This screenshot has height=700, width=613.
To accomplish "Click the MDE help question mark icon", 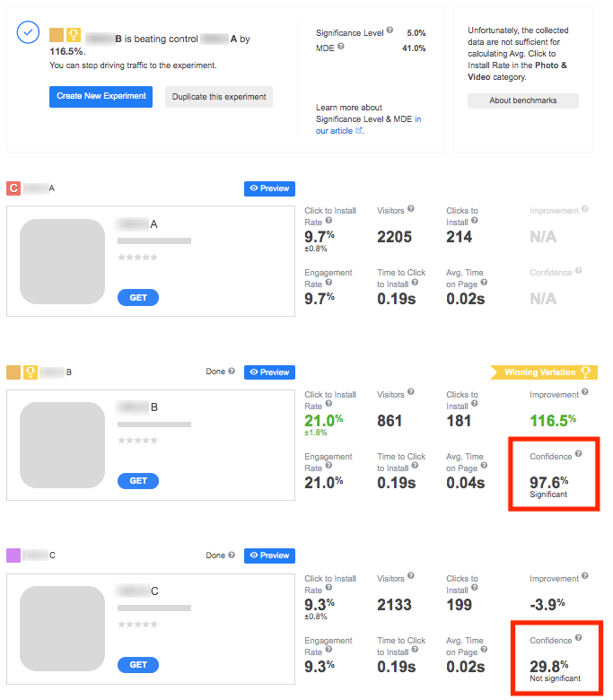I will tap(342, 47).
